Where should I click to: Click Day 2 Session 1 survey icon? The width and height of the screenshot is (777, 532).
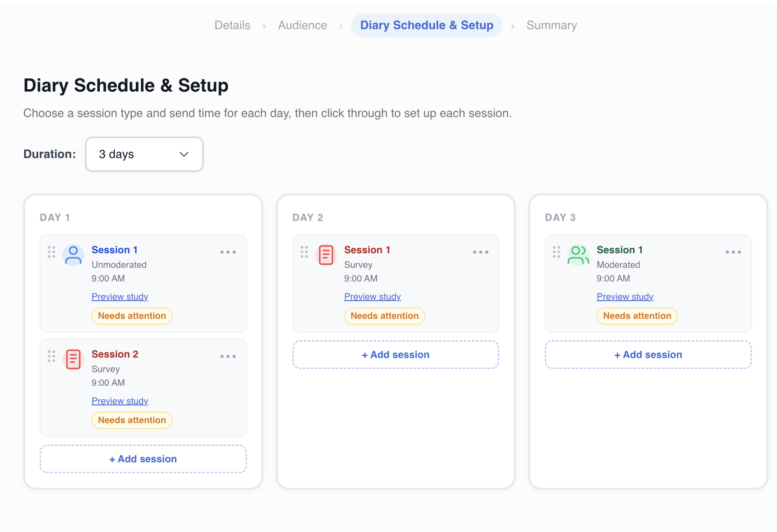pyautogui.click(x=326, y=255)
